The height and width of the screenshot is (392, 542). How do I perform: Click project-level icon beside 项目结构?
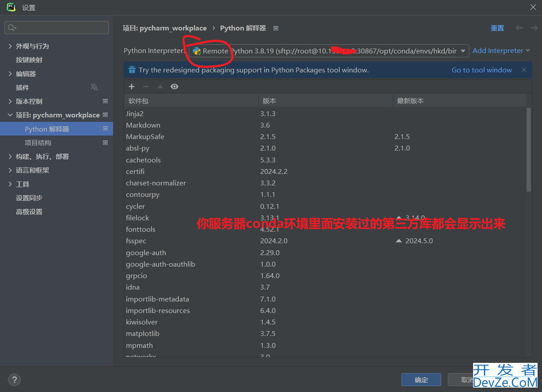(x=105, y=143)
